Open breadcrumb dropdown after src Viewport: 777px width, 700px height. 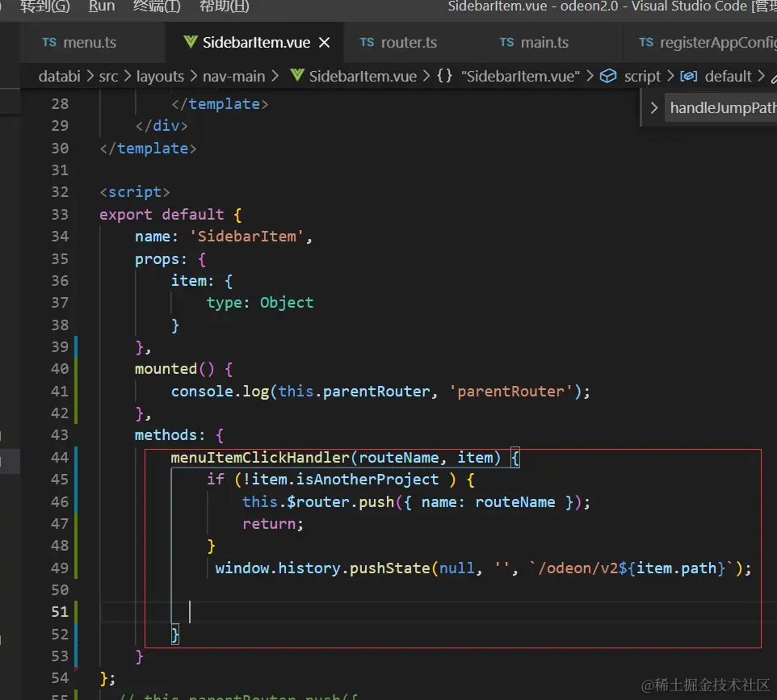[x=128, y=76]
